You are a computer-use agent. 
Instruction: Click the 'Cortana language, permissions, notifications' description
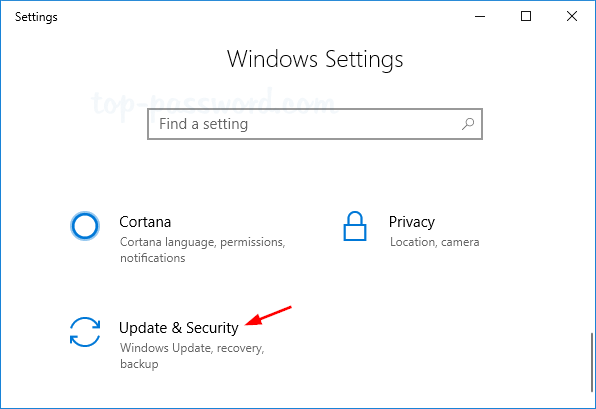203,250
